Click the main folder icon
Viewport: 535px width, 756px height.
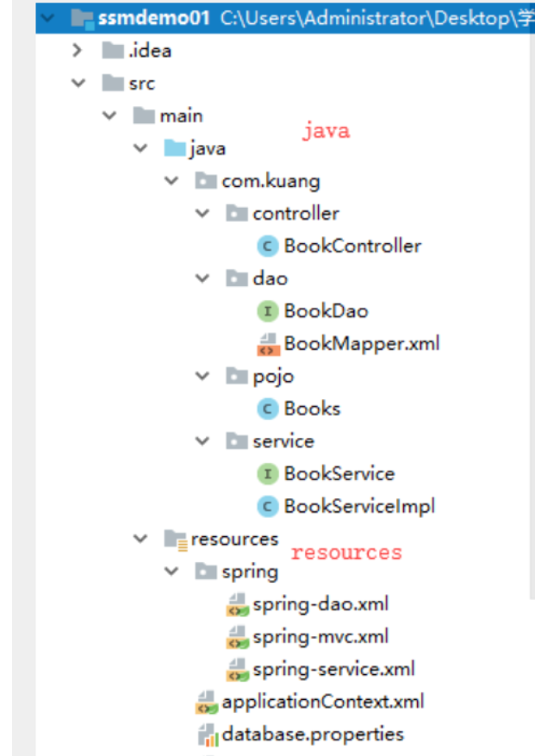[144, 116]
